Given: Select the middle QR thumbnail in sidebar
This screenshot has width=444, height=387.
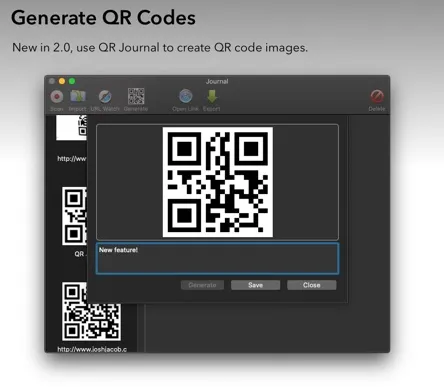Looking at the screenshot, I should coord(74,216).
